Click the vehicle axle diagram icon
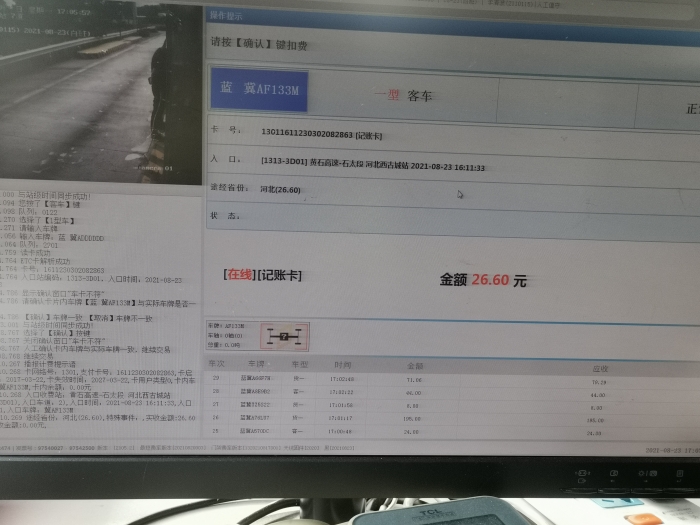Viewport: 700px width, 525px height. click(285, 335)
